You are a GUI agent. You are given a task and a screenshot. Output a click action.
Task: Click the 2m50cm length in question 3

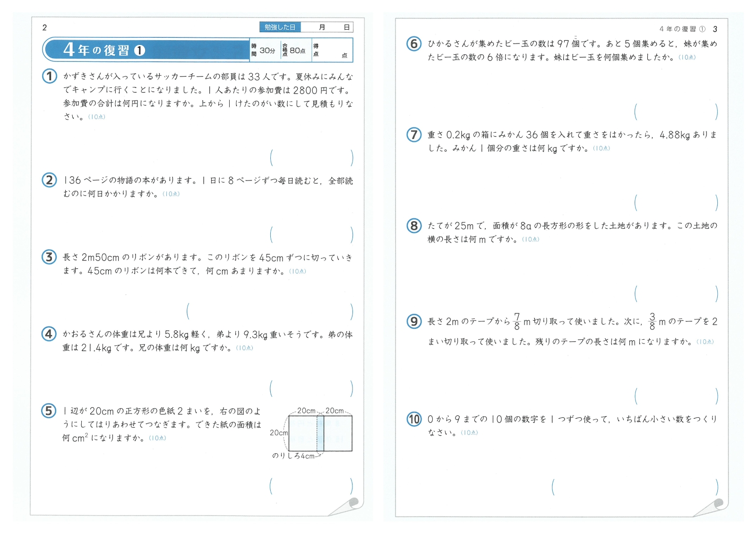(101, 258)
